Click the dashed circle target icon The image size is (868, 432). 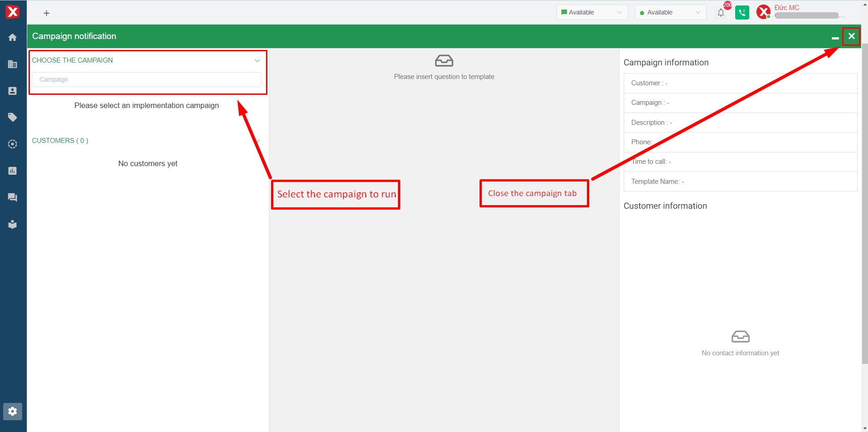13,144
